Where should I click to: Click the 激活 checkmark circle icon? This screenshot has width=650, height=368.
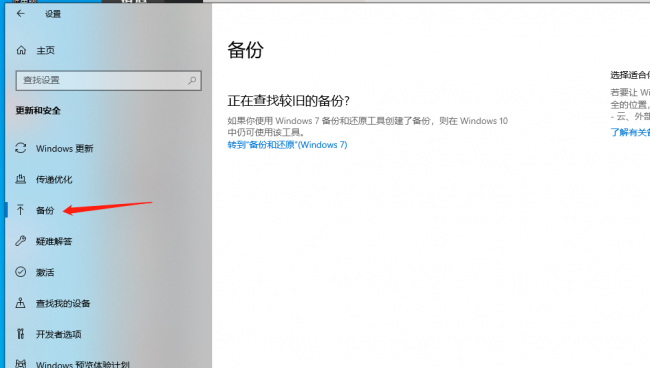pyautogui.click(x=21, y=272)
